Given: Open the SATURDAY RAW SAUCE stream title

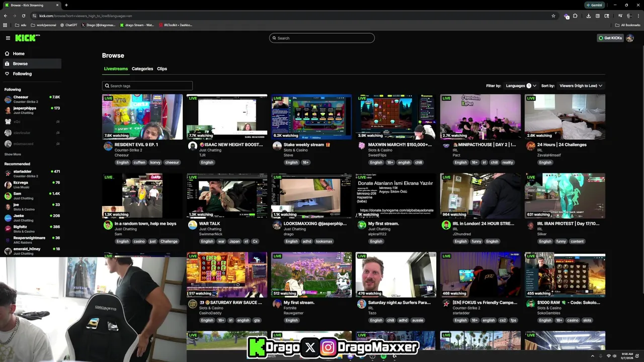Looking at the screenshot, I should pos(230,302).
